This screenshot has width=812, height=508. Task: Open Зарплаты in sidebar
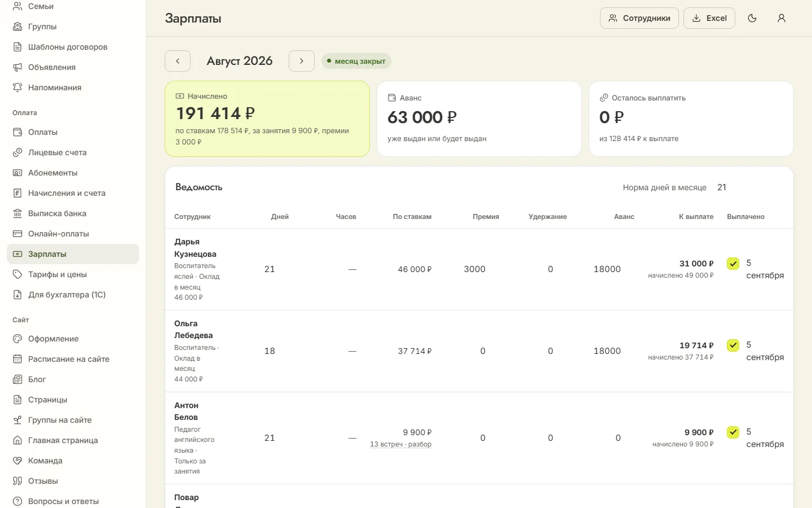click(x=73, y=254)
